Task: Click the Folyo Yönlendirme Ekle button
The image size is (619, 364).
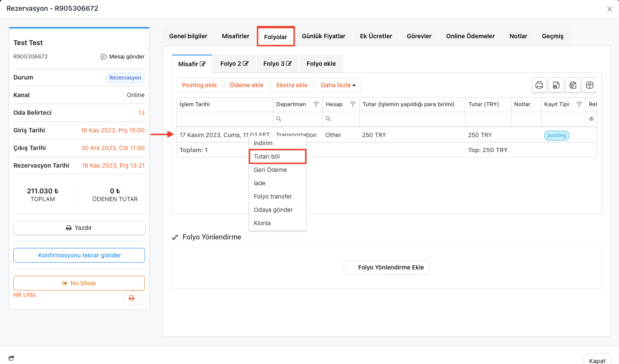Action: point(386,267)
